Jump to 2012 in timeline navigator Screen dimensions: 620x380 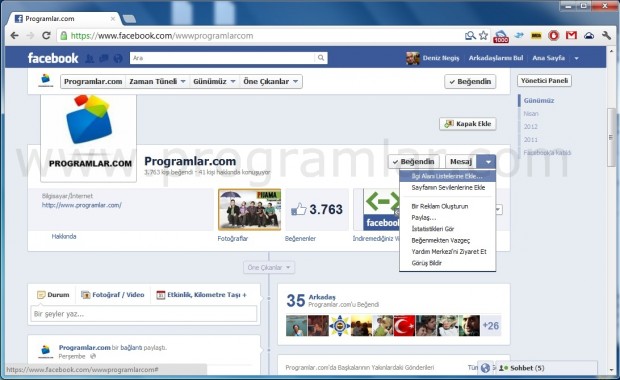pos(531,127)
